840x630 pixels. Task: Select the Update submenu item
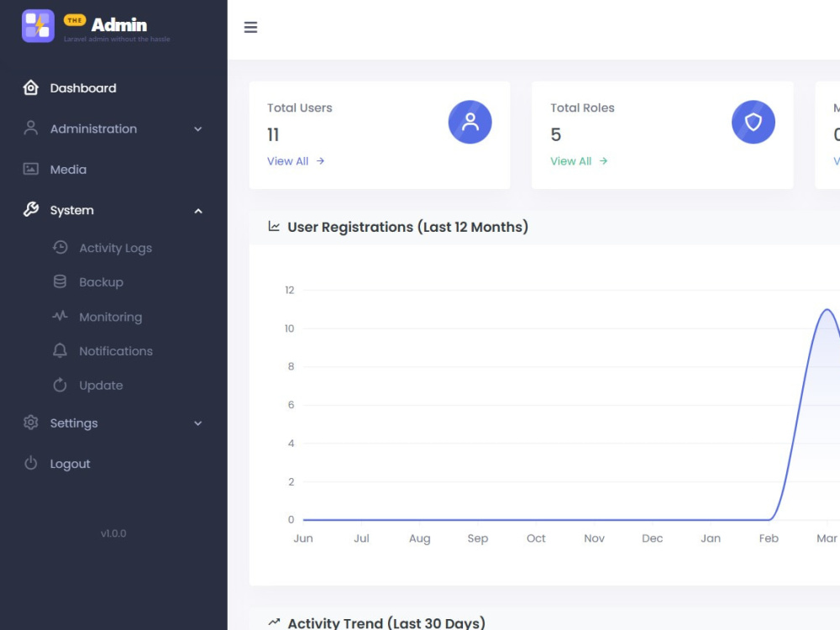coord(102,386)
